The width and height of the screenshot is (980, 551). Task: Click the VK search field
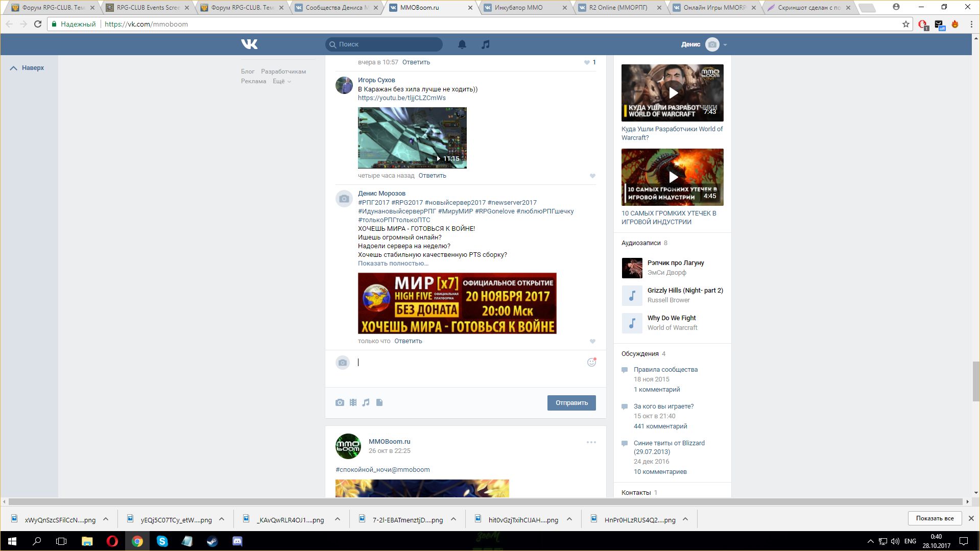(384, 44)
